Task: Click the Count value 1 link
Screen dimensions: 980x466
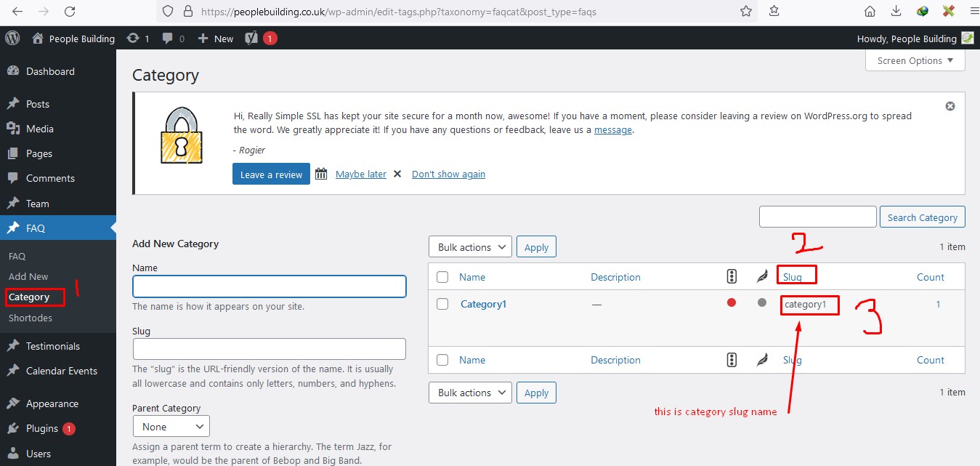Action: [938, 304]
